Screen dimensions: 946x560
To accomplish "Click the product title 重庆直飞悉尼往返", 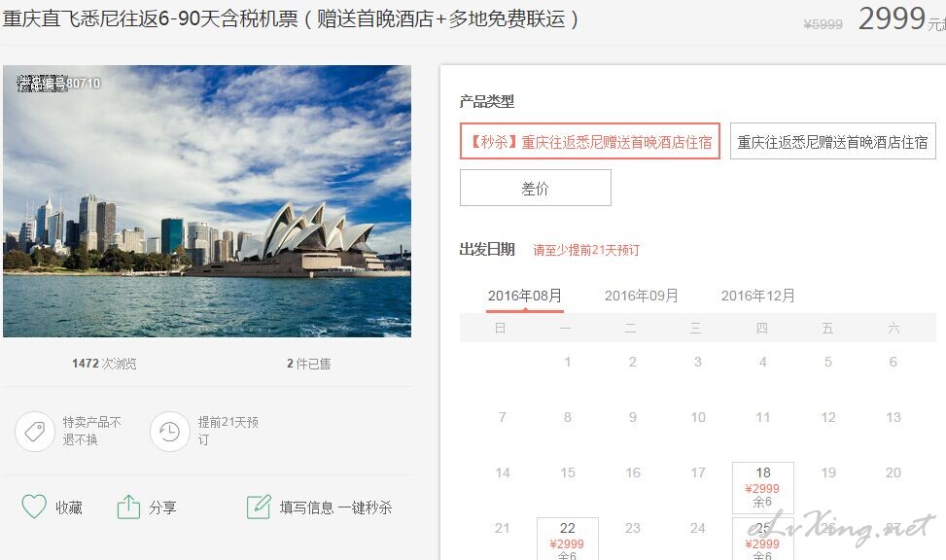I will pos(290,18).
